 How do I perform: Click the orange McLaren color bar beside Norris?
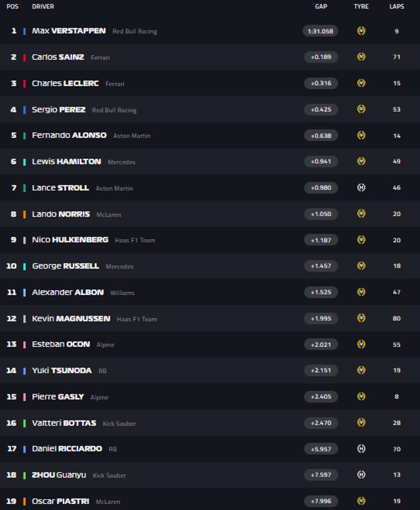coord(24,214)
